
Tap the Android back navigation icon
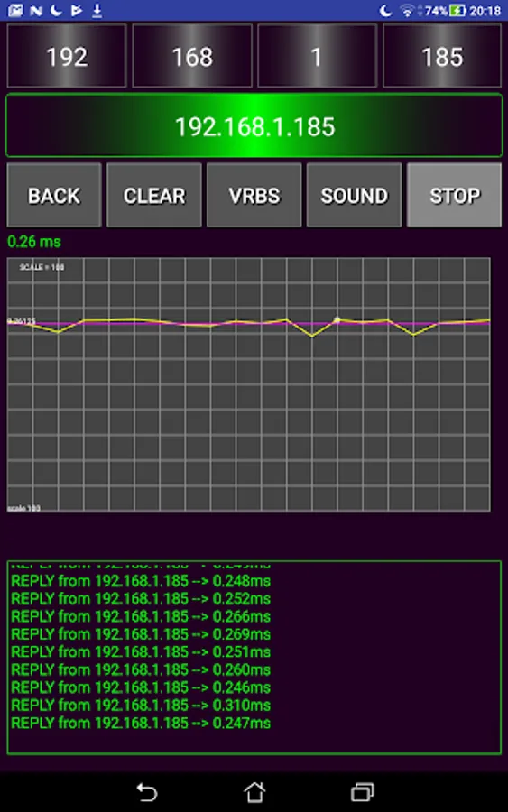point(146,792)
